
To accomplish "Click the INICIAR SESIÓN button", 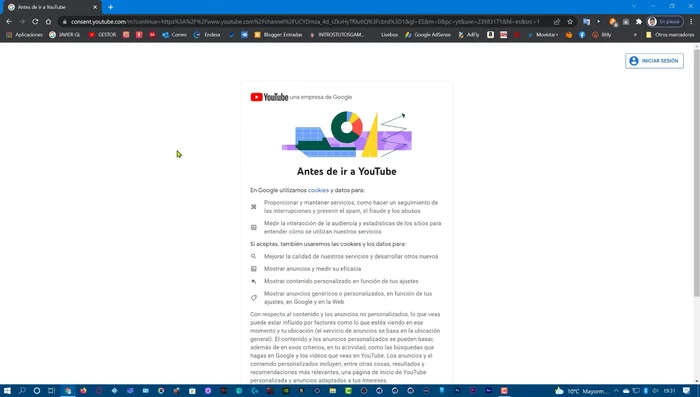I will 654,61.
